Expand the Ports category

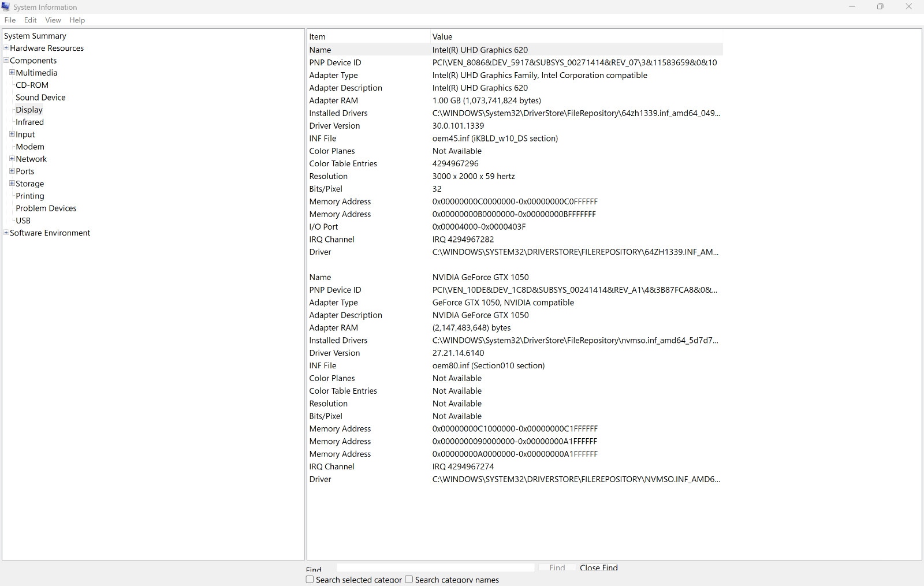tap(12, 171)
